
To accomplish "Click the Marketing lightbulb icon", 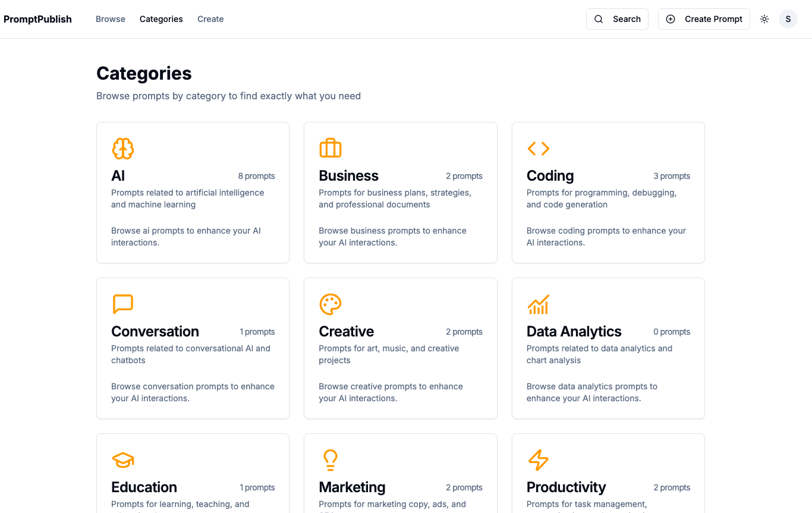I will [331, 460].
